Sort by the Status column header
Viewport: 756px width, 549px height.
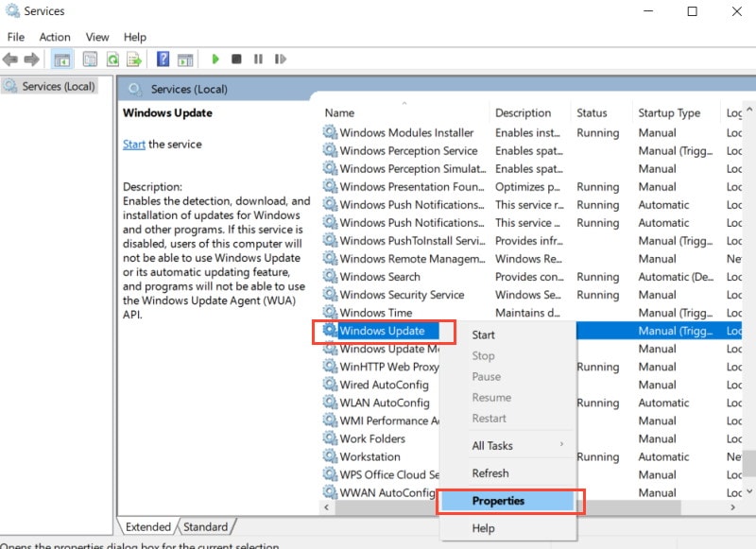601,112
